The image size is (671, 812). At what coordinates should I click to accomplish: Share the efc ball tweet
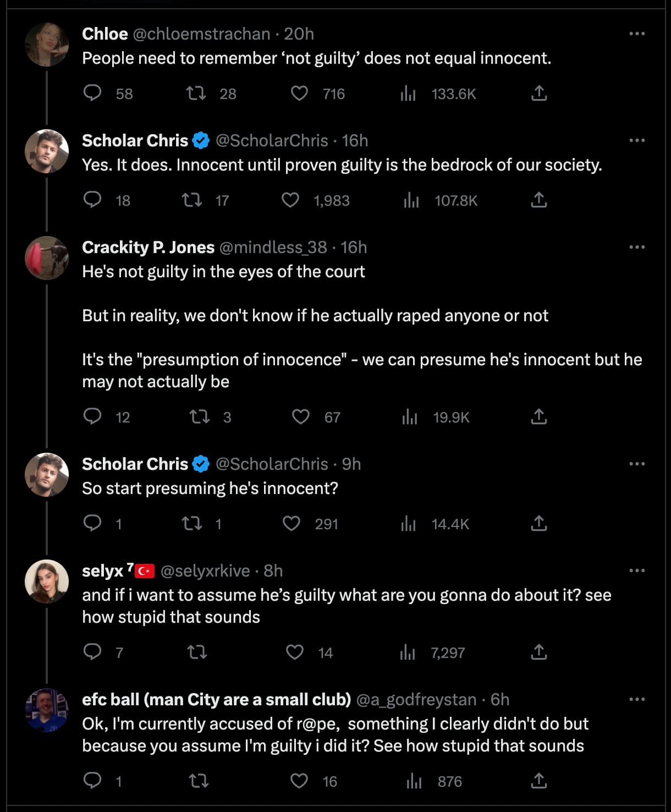coord(539,781)
